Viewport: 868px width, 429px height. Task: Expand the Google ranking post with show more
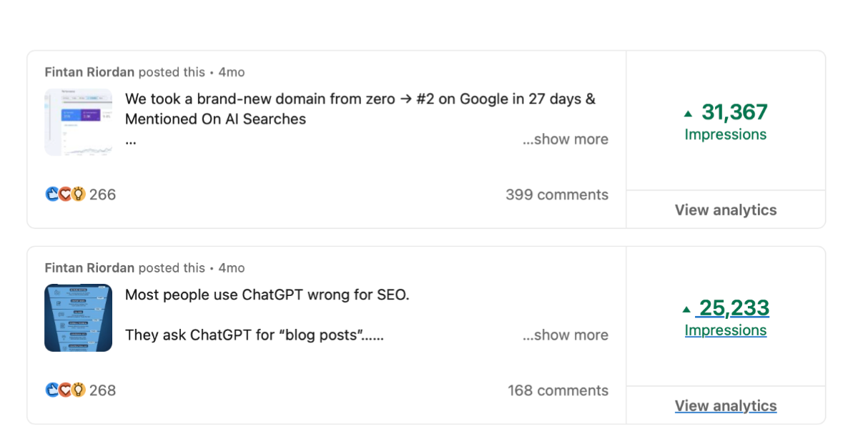click(565, 139)
